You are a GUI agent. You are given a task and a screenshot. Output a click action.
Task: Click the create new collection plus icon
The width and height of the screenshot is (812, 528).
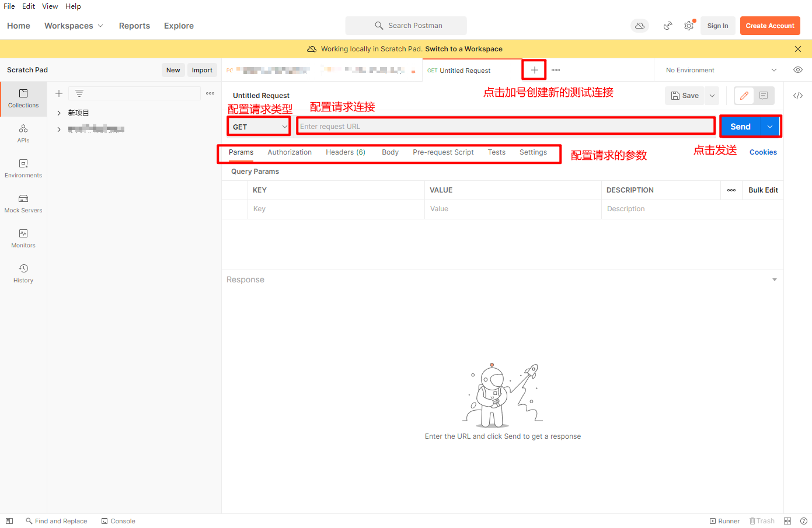(59, 93)
